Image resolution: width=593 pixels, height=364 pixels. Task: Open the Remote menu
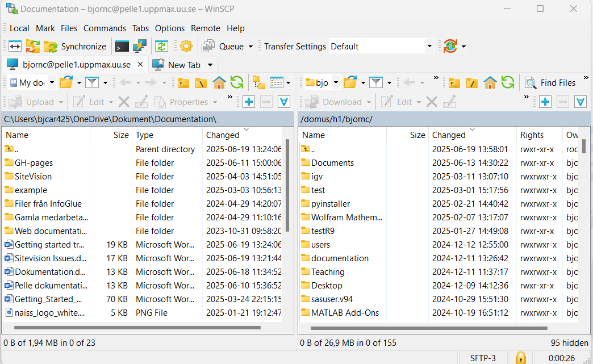pyautogui.click(x=206, y=28)
